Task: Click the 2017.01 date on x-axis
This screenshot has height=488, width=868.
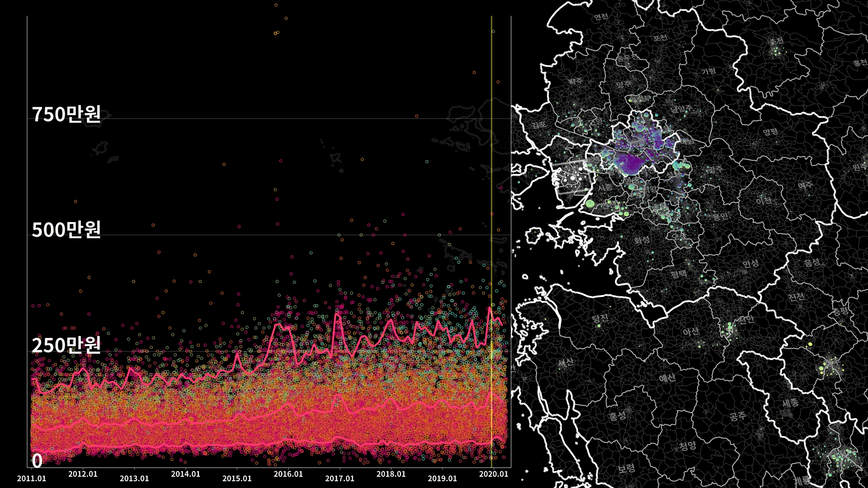Action: pos(340,479)
